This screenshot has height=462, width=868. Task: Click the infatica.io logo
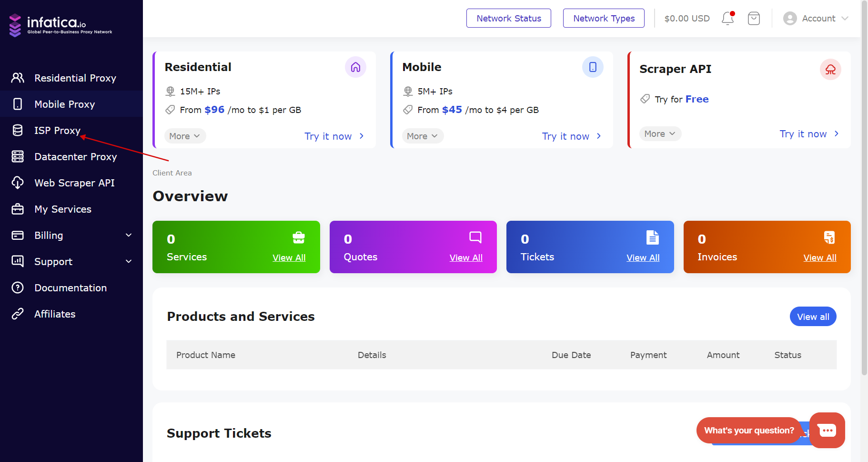[x=61, y=25]
